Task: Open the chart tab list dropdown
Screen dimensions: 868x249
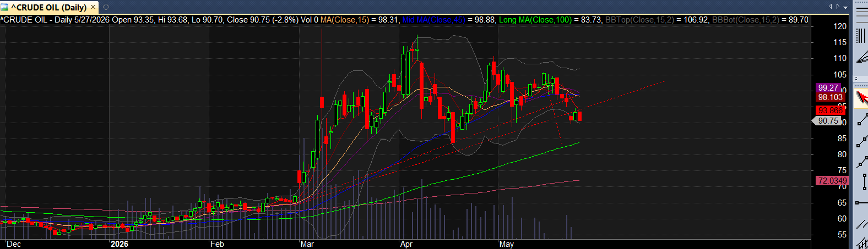Action: click(x=846, y=7)
